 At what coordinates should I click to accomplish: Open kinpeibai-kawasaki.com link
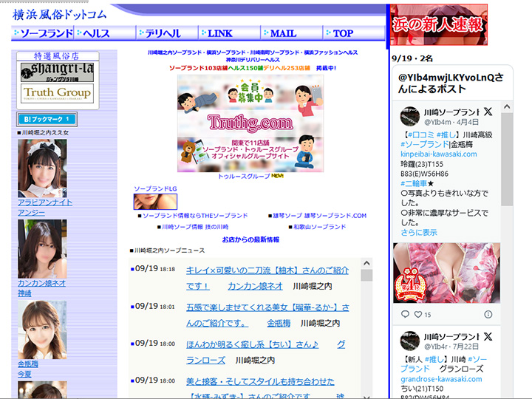[439, 154]
